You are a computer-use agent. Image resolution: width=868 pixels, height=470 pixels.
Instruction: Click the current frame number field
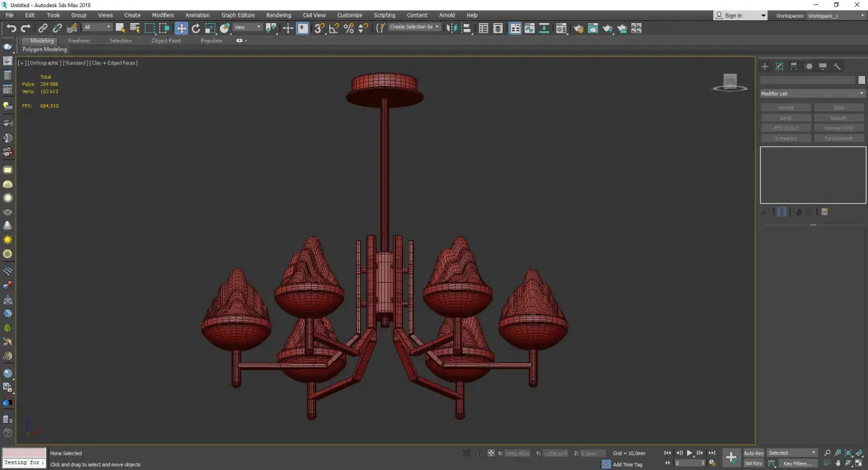[x=689, y=463]
